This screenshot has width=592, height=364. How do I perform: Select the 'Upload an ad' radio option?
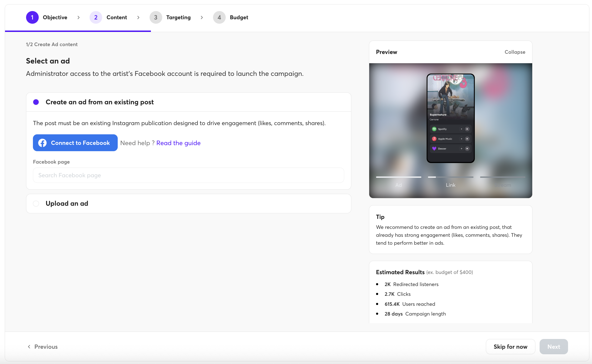(x=36, y=204)
